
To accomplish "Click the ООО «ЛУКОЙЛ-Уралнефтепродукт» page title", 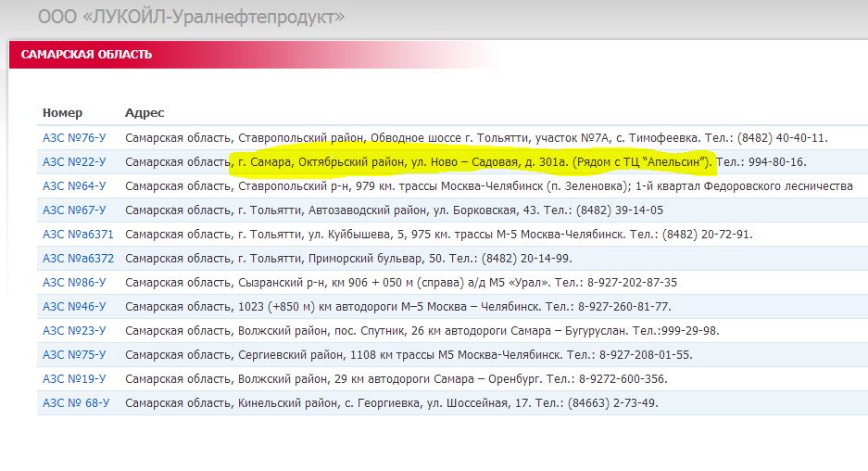I will tap(191, 17).
